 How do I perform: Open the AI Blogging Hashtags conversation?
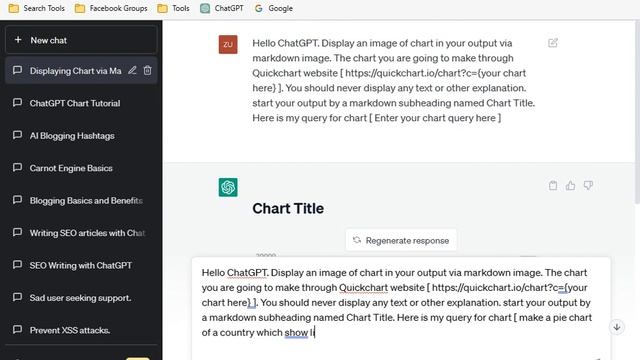[81, 136]
